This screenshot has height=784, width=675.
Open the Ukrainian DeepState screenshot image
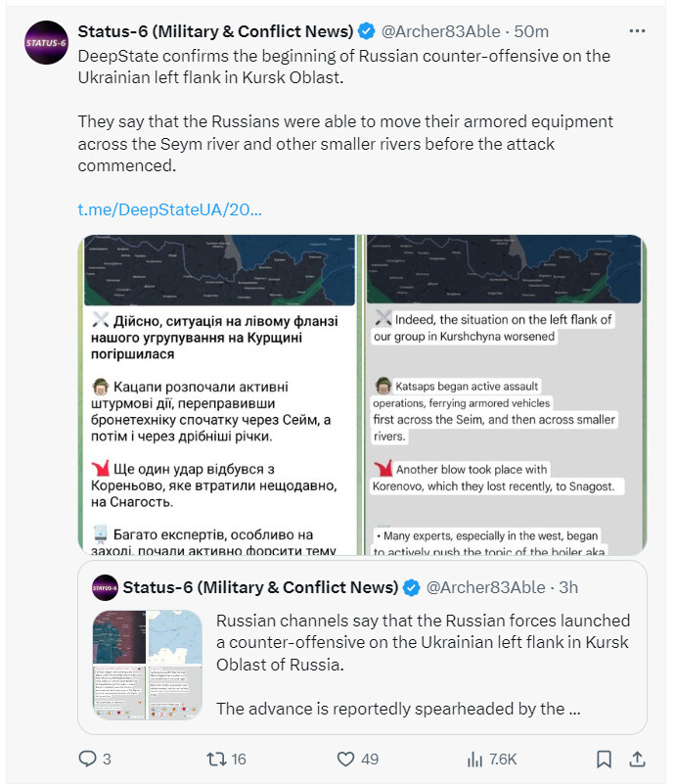[x=218, y=394]
